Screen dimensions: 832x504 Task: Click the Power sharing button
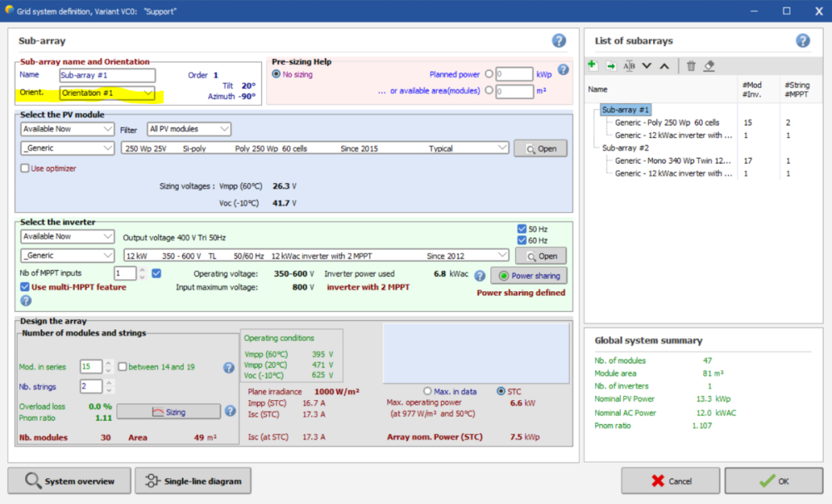(x=528, y=275)
